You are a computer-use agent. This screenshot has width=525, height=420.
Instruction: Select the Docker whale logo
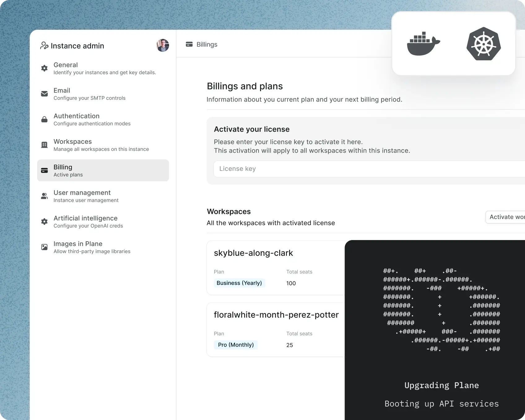(x=423, y=44)
